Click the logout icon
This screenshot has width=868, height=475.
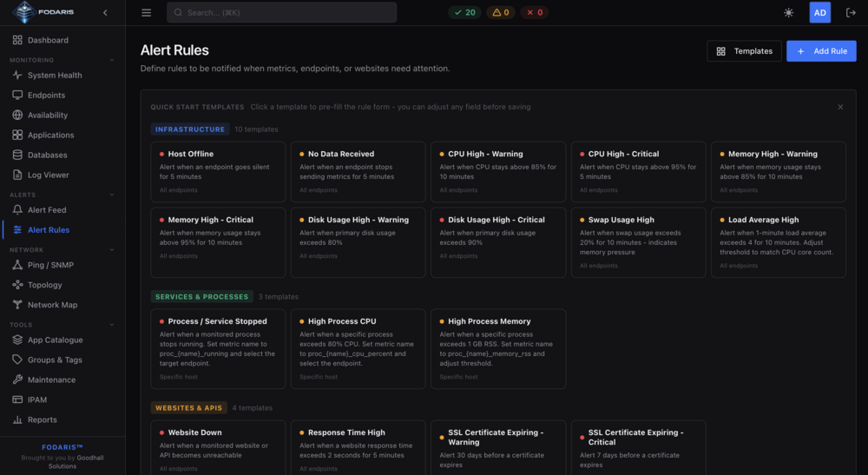point(851,13)
